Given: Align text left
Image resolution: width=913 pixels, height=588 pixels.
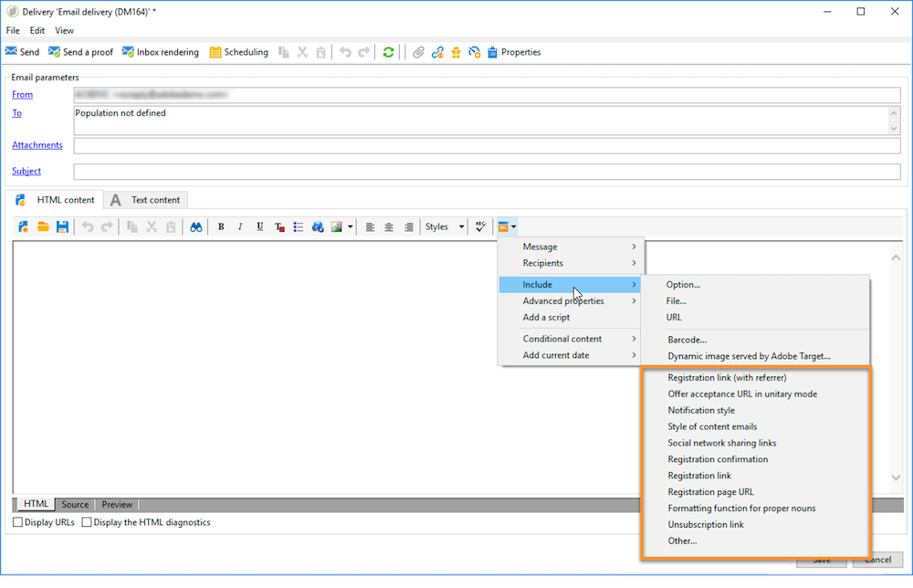Looking at the screenshot, I should [370, 227].
